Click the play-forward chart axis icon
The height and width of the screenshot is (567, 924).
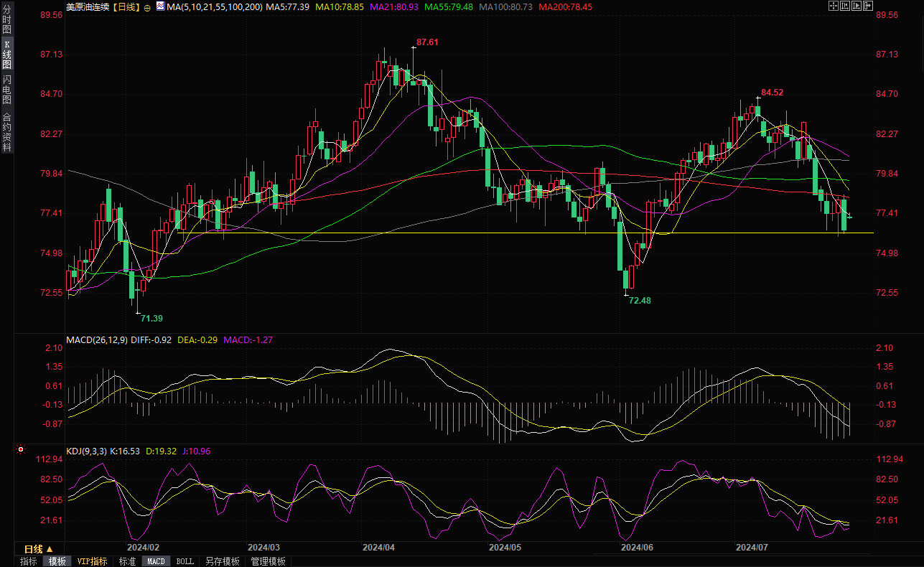point(857,6)
